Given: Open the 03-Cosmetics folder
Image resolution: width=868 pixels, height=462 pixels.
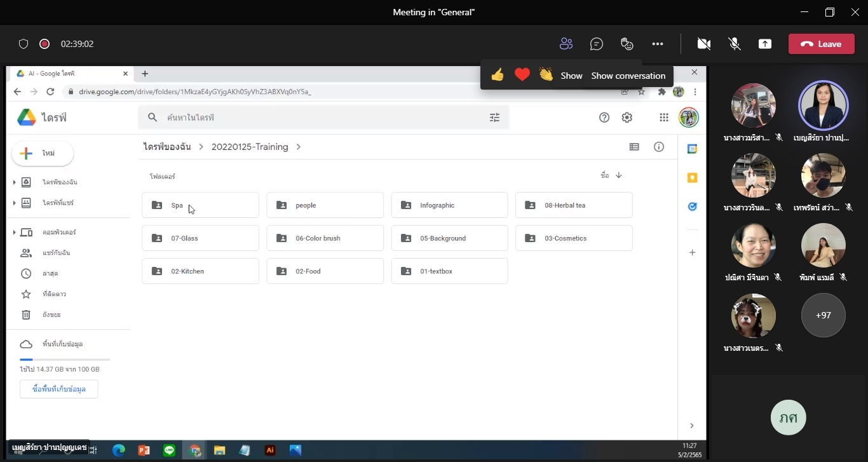Looking at the screenshot, I should click(574, 238).
